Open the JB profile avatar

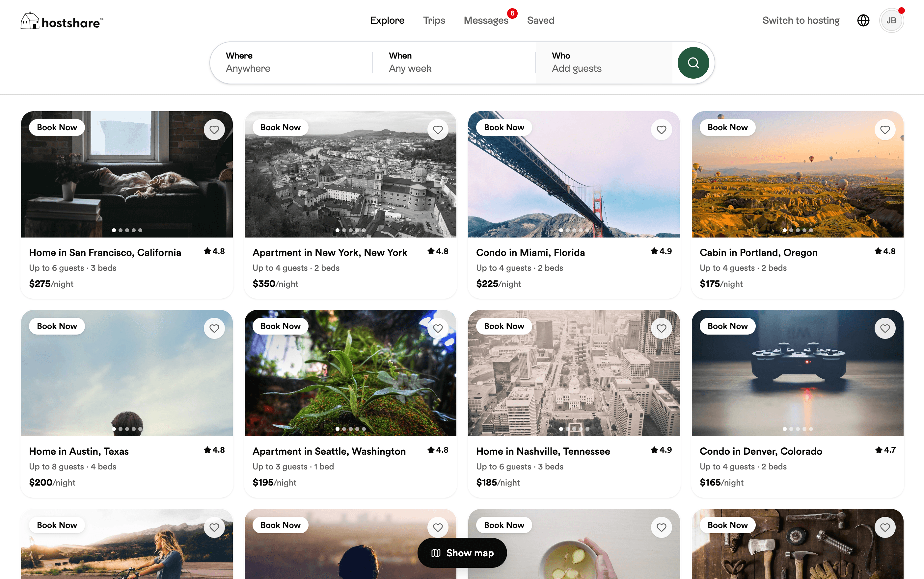click(x=891, y=20)
